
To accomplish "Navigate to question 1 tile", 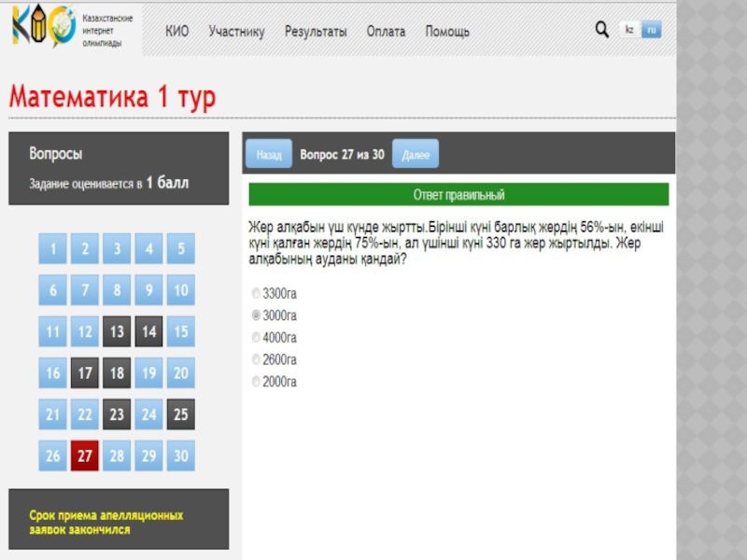I will point(53,249).
